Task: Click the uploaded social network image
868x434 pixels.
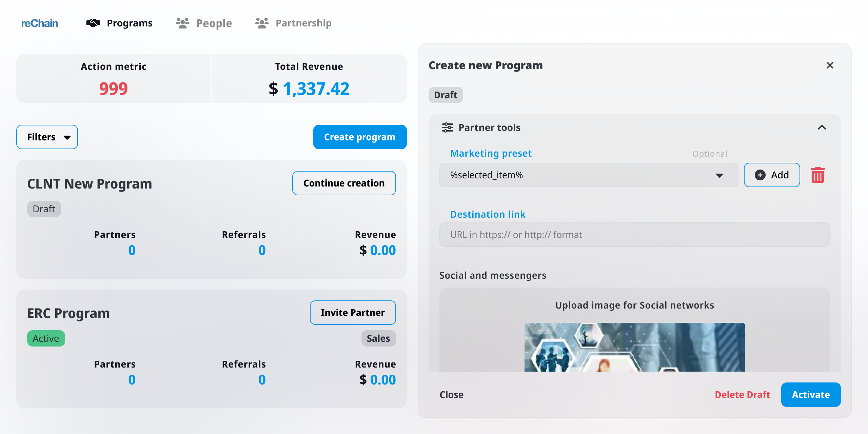Action: tap(634, 347)
